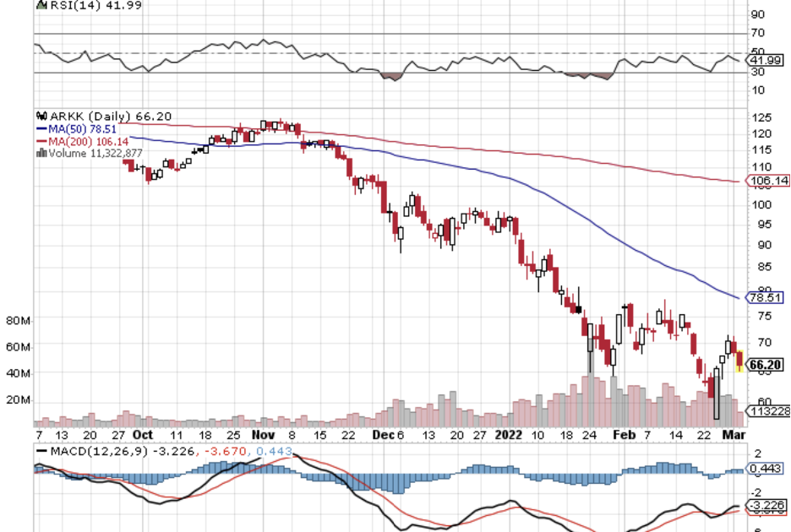Click the 0.443 MACD histogram value tag
The width and height of the screenshot is (791, 532).
[767, 469]
